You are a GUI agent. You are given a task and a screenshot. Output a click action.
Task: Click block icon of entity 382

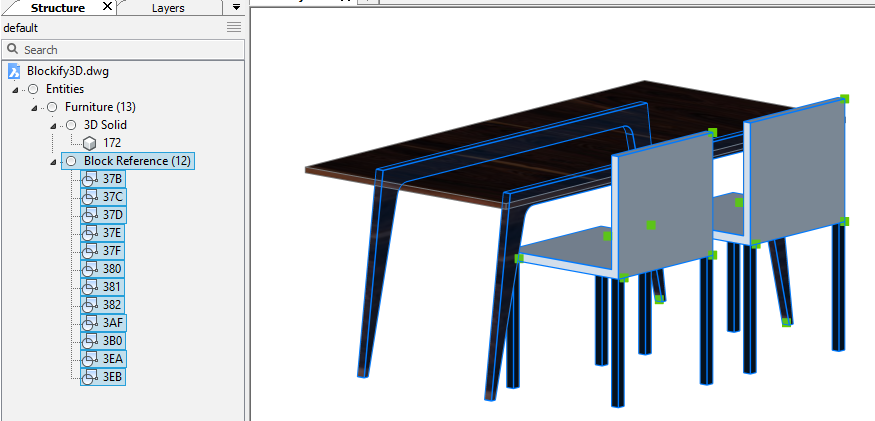click(89, 305)
